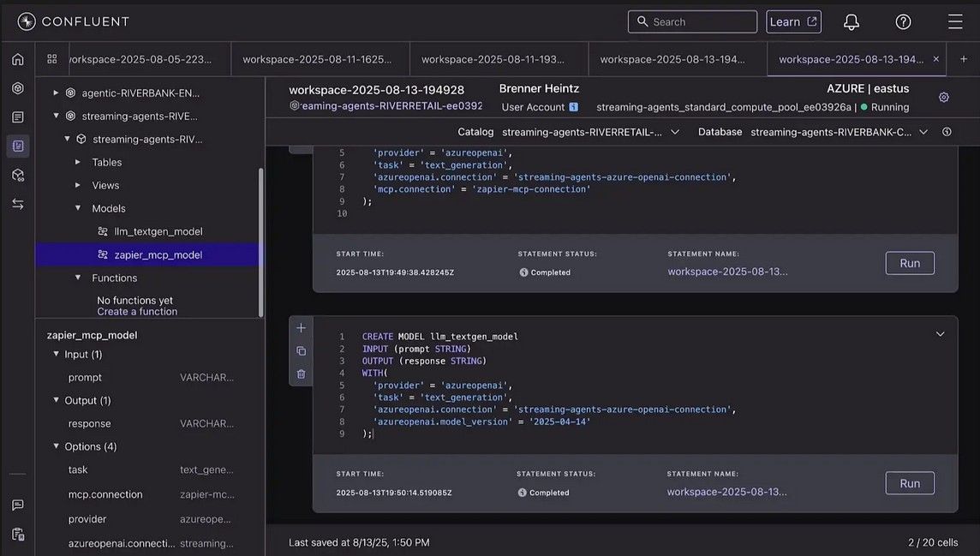Click the workspace settings gear icon
Image resolution: width=980 pixels, height=556 pixels.
tap(943, 98)
